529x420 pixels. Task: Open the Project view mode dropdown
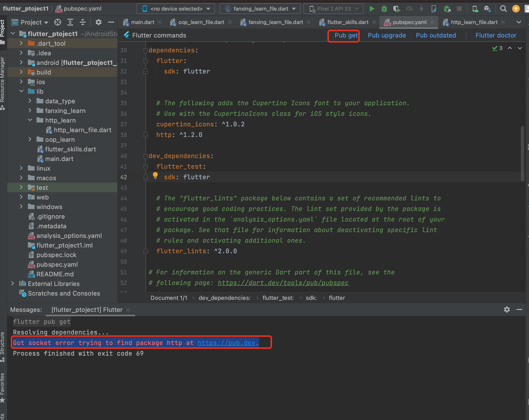[30, 22]
